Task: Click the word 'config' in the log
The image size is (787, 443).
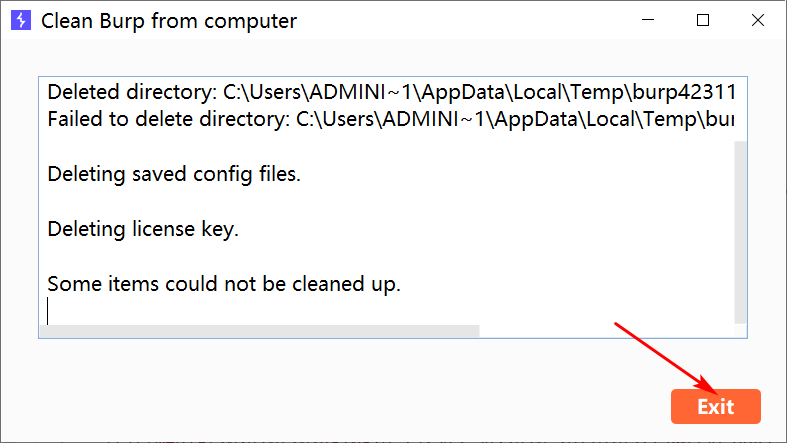Action: tap(222, 174)
